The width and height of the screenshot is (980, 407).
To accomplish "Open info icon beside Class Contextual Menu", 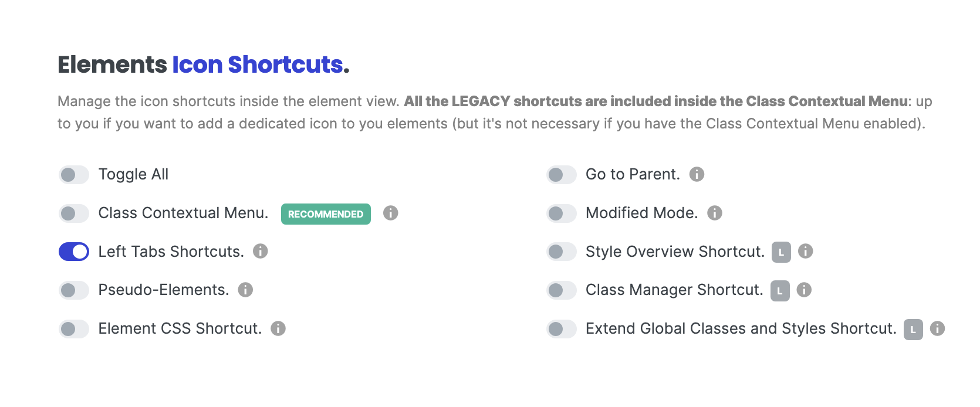I will (x=391, y=213).
